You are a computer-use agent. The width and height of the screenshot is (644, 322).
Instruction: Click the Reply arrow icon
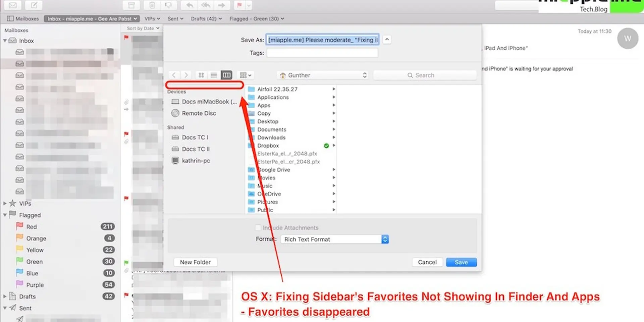coord(189,5)
